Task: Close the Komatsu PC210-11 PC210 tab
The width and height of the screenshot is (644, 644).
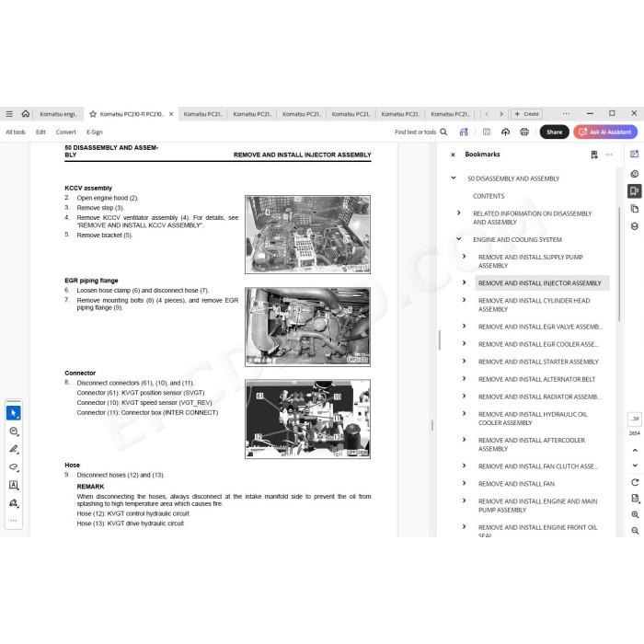Action: 171,114
